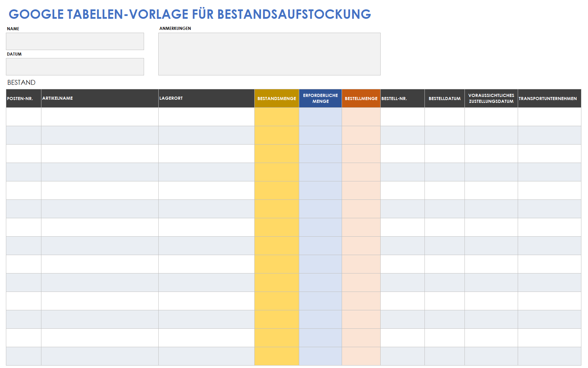Select the ERFORDERLICHE MENGE column header
This screenshot has height=368, width=588.
click(x=320, y=98)
